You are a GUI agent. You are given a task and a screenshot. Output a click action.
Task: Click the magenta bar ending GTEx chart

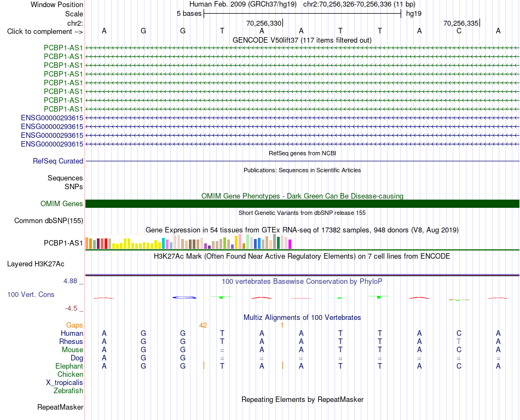[290, 244]
